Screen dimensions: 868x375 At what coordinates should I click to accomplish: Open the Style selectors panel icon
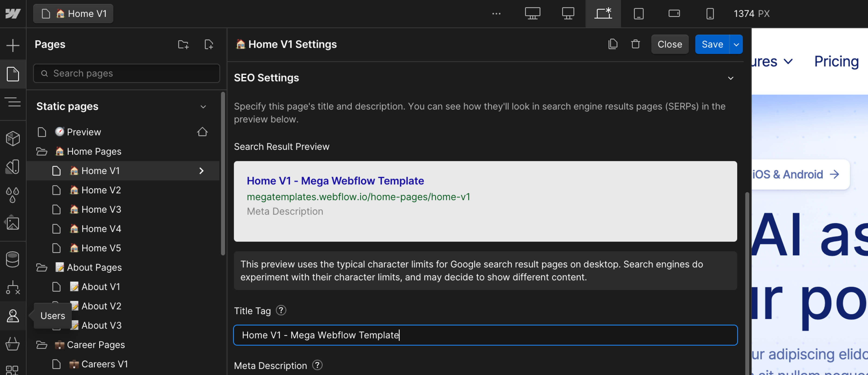13,167
